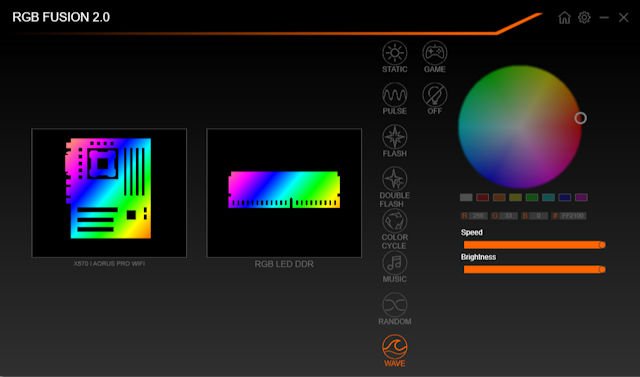Select the Game lighting mode

click(434, 57)
